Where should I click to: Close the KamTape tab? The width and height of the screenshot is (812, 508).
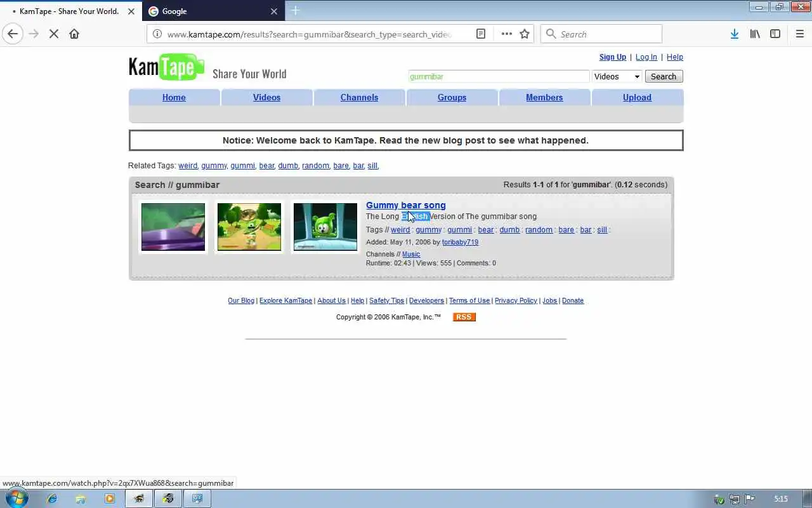(131, 11)
